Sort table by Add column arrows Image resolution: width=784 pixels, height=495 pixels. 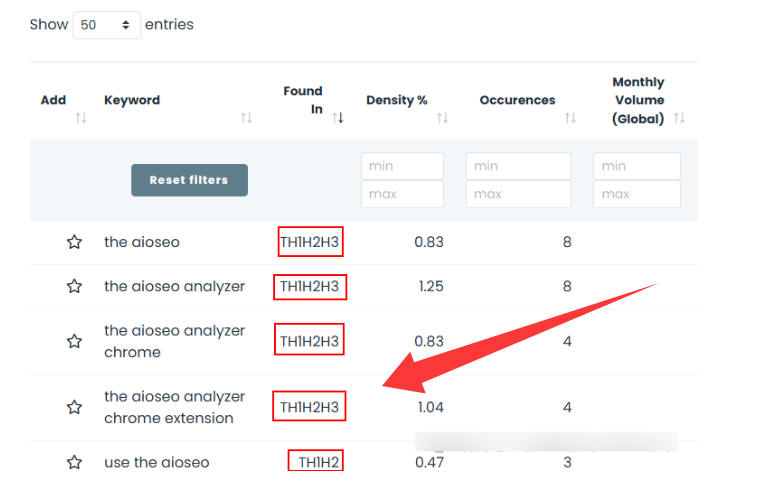[81, 119]
